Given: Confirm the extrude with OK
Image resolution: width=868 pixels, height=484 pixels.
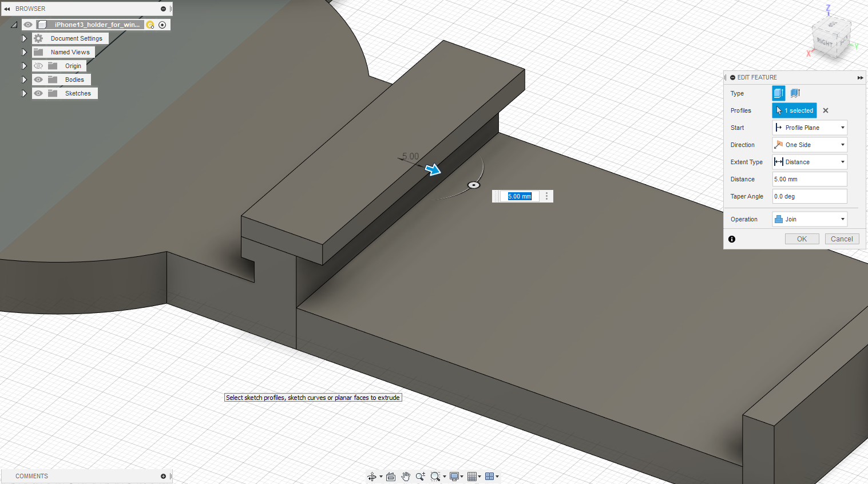Looking at the screenshot, I should point(802,239).
